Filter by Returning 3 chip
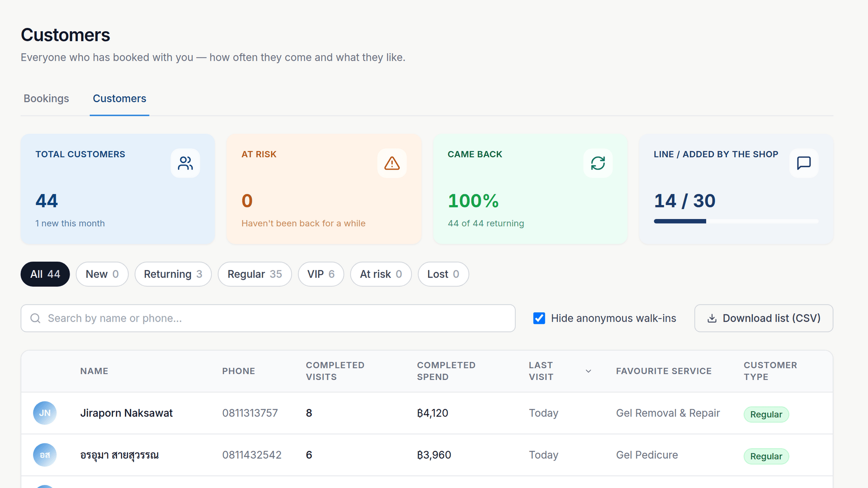The image size is (868, 488). (173, 274)
